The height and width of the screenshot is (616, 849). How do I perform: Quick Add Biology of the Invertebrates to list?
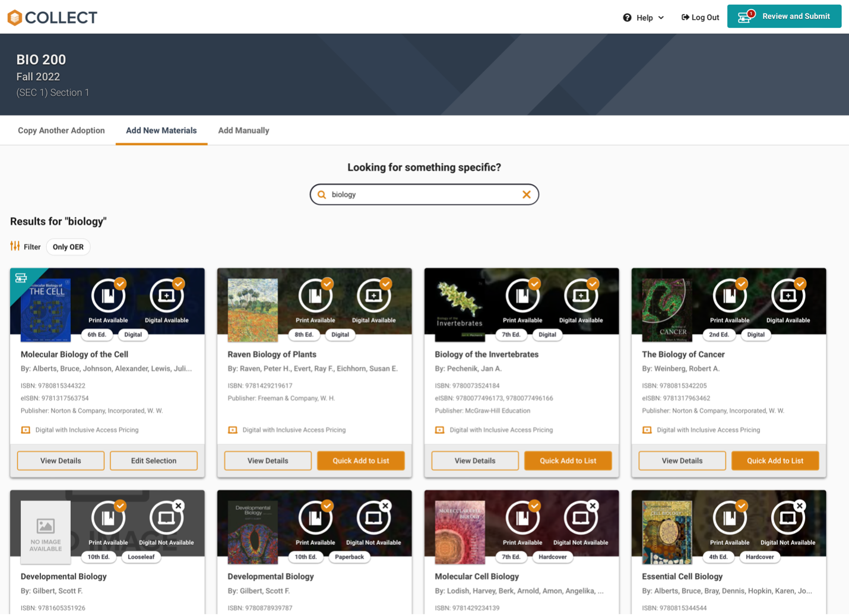[568, 461]
